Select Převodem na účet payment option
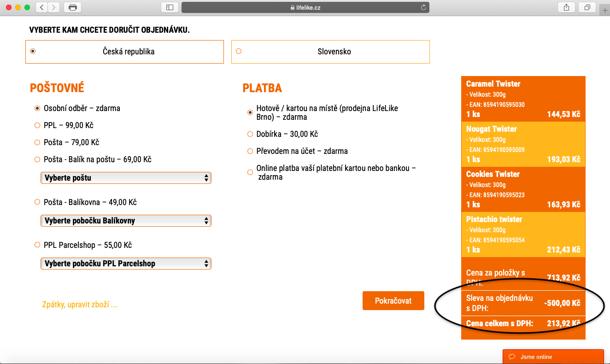 pyautogui.click(x=250, y=151)
